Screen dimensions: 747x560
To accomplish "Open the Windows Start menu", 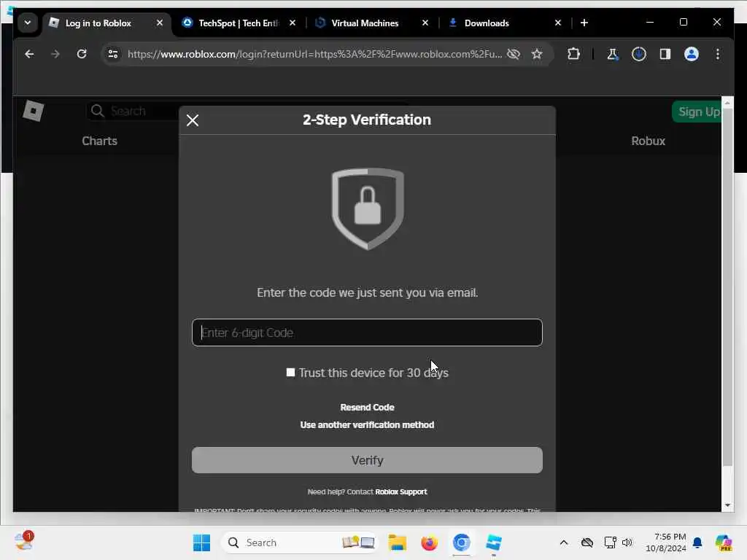I will [201, 542].
